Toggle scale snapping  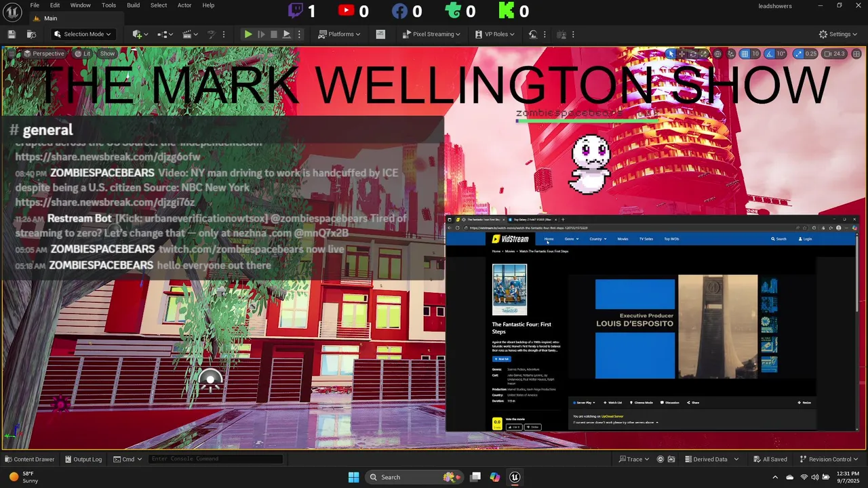coord(798,54)
